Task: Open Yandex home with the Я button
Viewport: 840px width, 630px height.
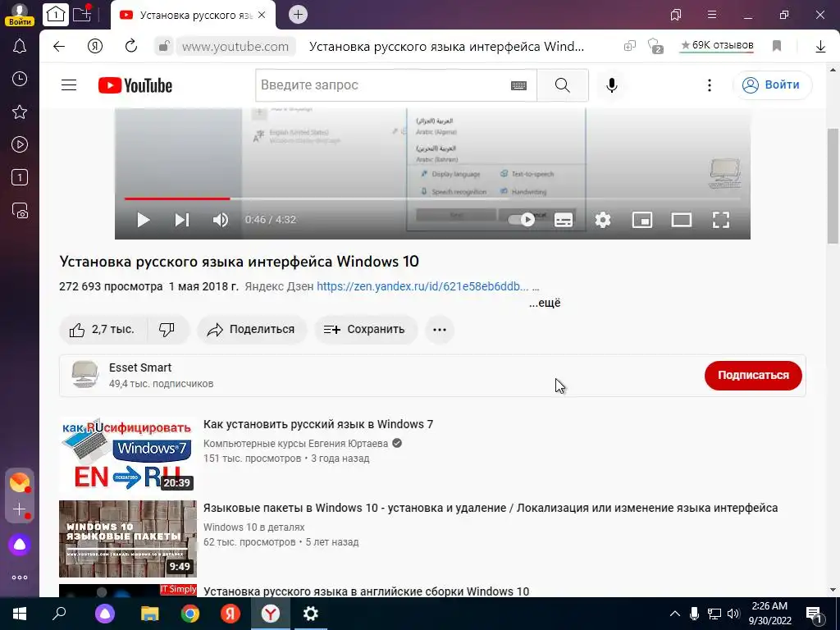Action: coord(95,47)
